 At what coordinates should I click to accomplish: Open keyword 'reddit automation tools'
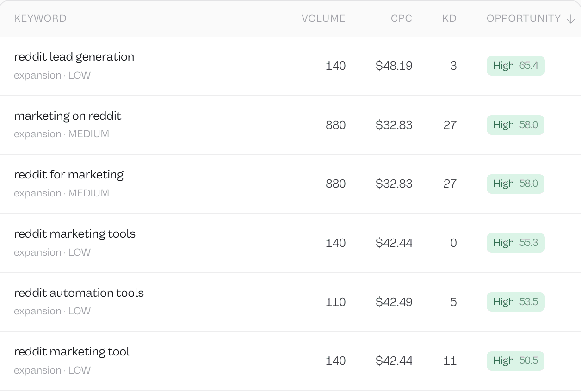pos(79,293)
